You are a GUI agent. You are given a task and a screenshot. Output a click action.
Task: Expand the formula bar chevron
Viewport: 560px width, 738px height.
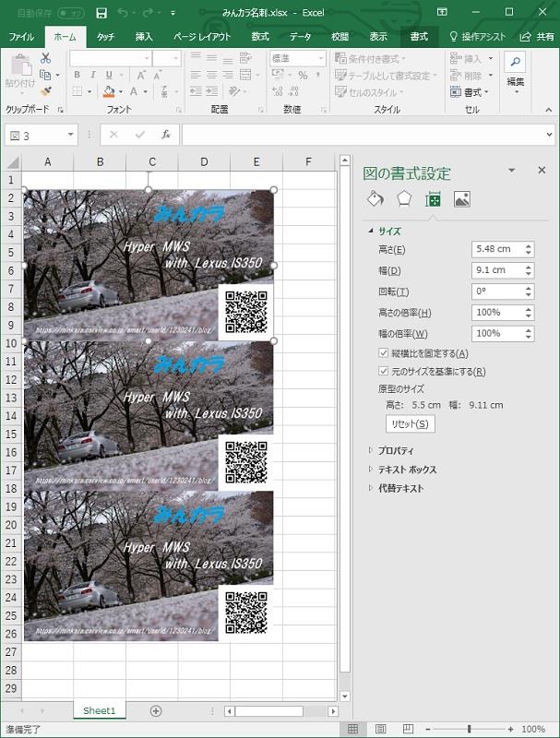point(549,135)
